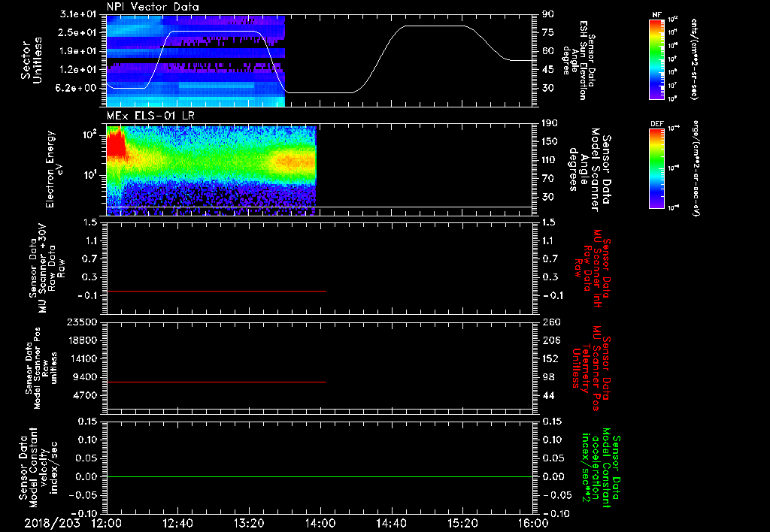Click the NF color scale bar
The width and height of the screenshot is (770, 532).
tap(657, 59)
